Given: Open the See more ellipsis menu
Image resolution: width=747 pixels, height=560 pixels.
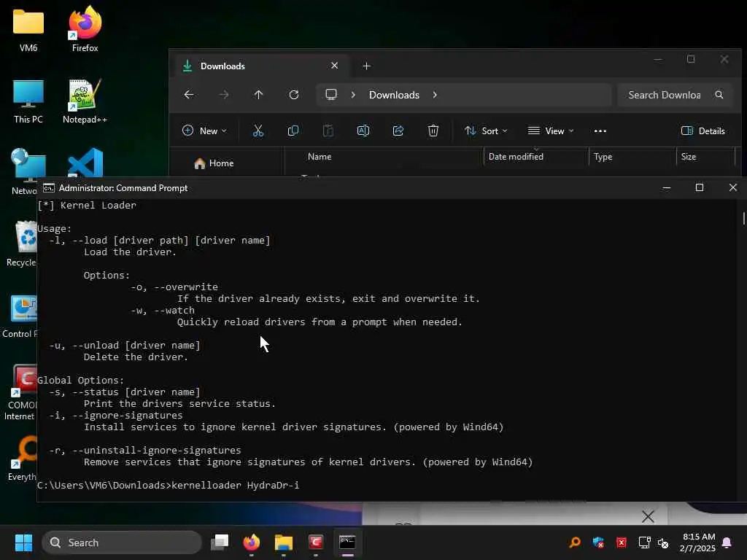Looking at the screenshot, I should point(600,131).
